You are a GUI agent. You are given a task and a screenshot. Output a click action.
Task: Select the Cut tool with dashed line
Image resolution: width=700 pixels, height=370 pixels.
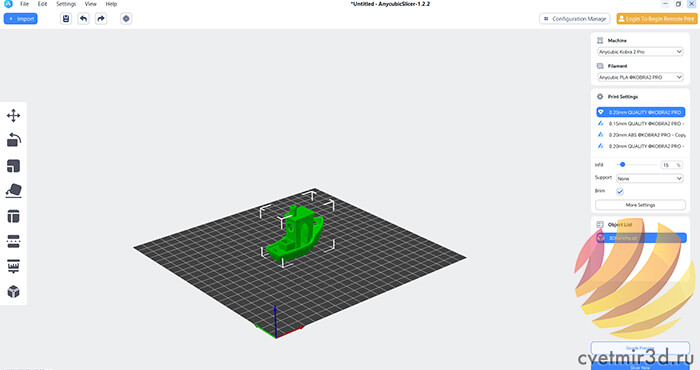(13, 241)
